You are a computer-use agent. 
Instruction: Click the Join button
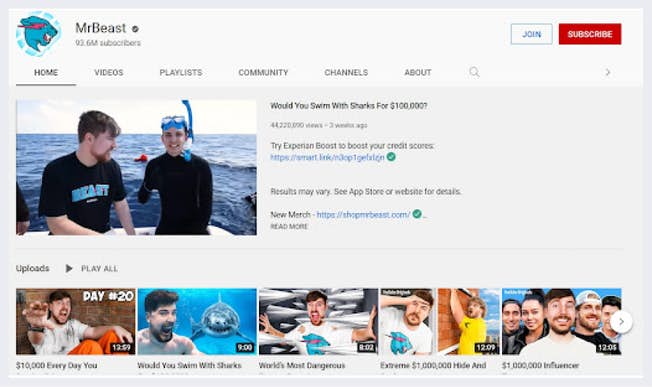click(531, 34)
